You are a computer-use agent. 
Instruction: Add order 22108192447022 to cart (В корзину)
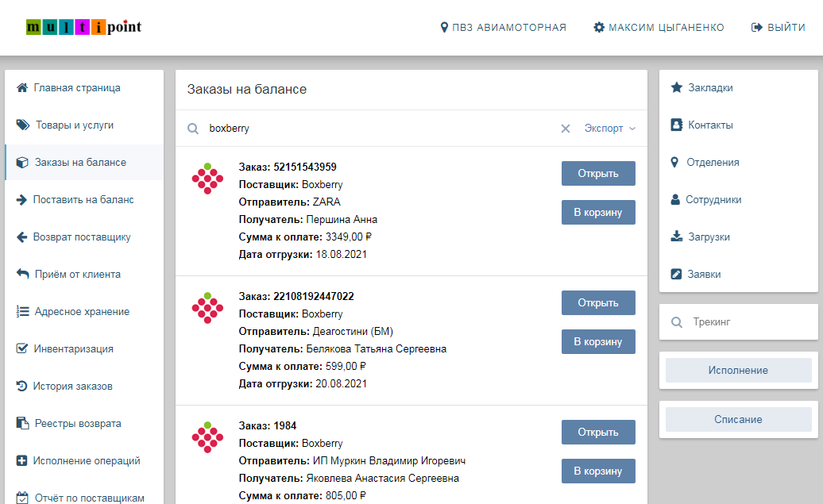coord(598,342)
